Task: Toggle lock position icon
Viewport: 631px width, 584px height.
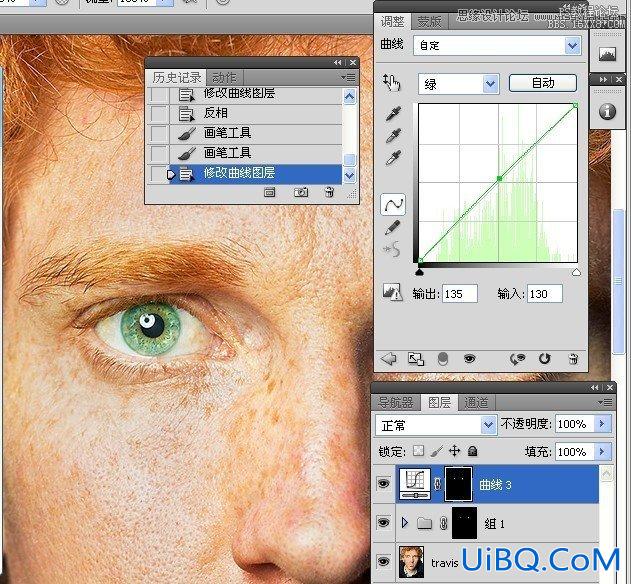Action: [x=454, y=451]
